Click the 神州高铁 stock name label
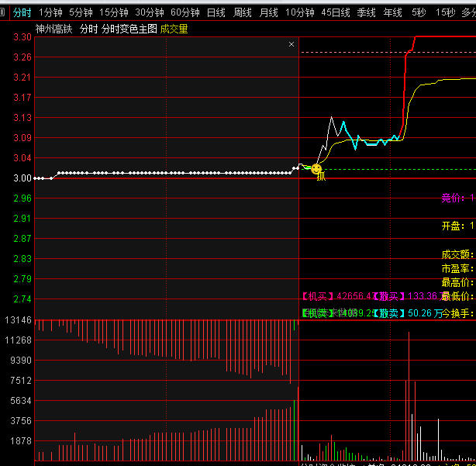 point(53,29)
